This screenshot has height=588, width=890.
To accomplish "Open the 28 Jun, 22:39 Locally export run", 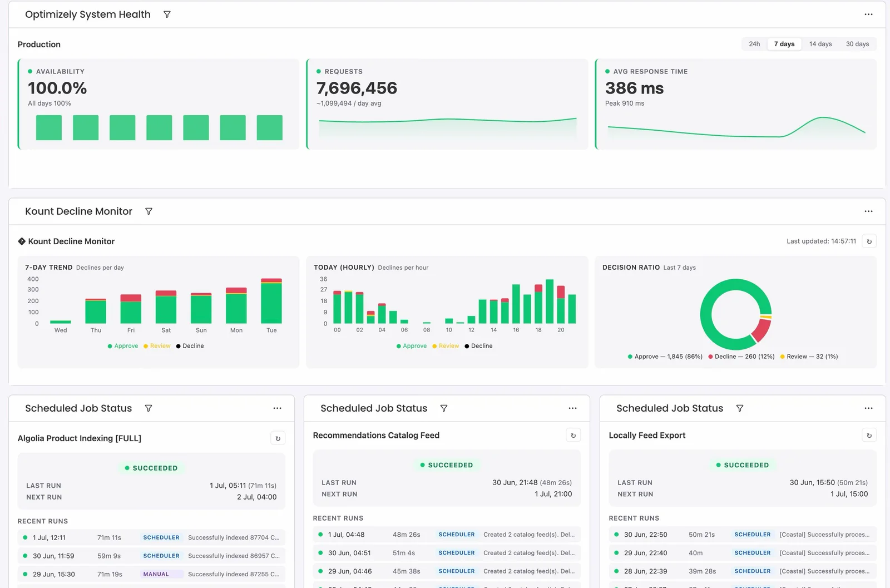I will [743, 571].
